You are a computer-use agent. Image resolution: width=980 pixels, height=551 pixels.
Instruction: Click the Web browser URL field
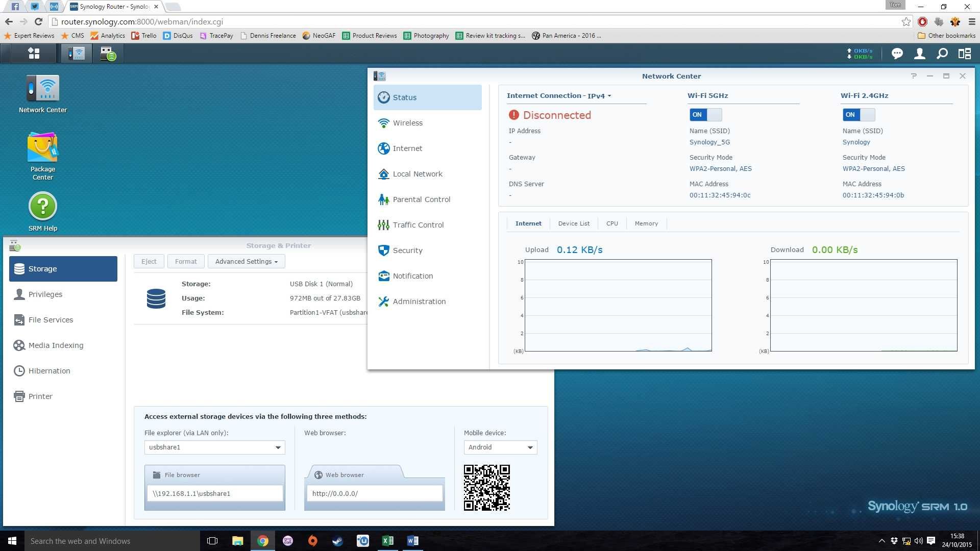[x=375, y=493]
